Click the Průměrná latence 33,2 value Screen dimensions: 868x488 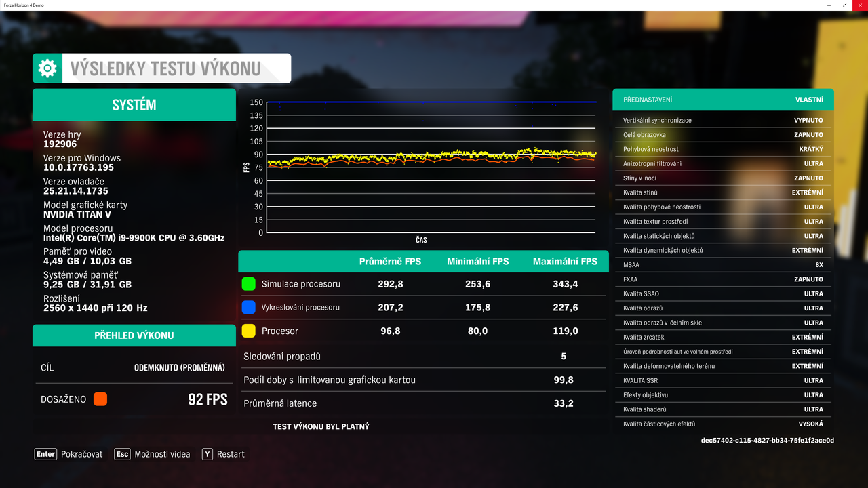564,403
